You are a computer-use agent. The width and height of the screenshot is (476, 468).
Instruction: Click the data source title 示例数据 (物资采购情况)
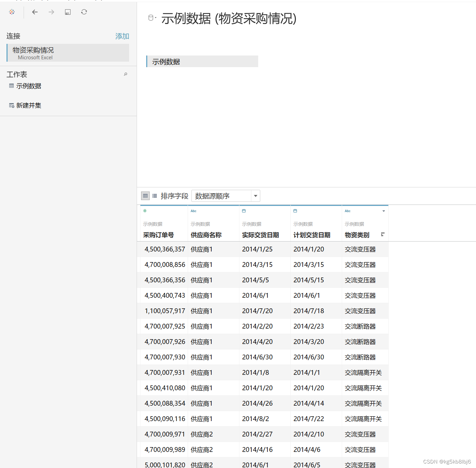click(x=229, y=19)
